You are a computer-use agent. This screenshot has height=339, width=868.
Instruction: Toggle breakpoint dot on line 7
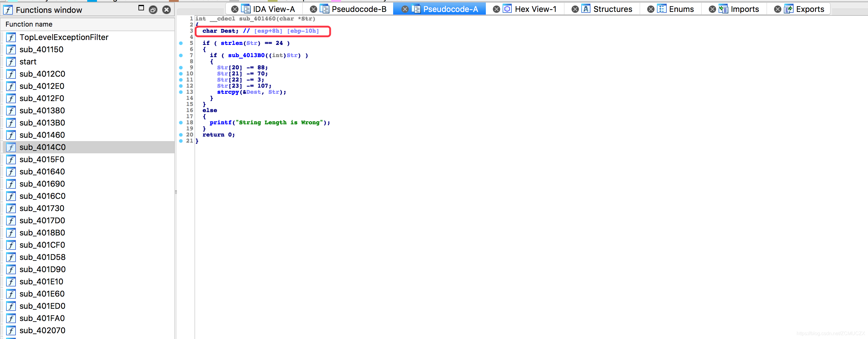pyautogui.click(x=181, y=55)
